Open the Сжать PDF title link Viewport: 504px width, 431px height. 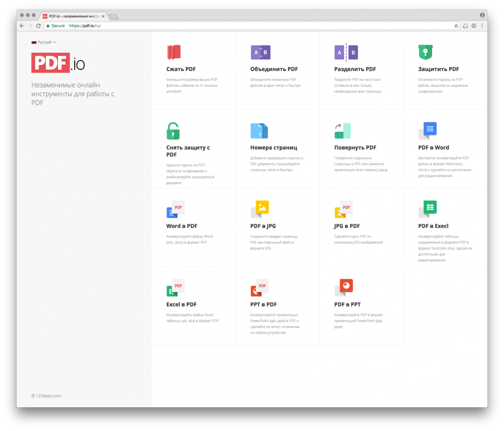[x=181, y=69]
